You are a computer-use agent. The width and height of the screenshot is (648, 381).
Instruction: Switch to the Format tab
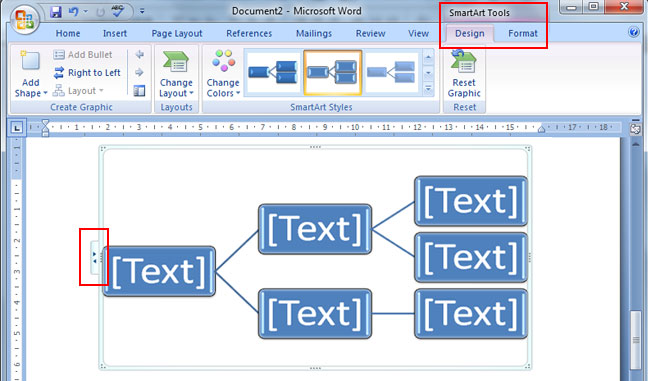pyautogui.click(x=523, y=33)
